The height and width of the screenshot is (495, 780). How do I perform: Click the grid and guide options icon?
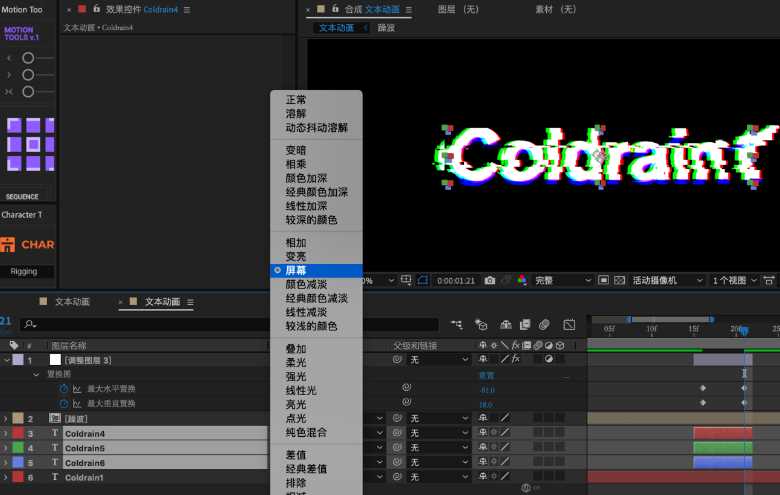tap(406, 280)
